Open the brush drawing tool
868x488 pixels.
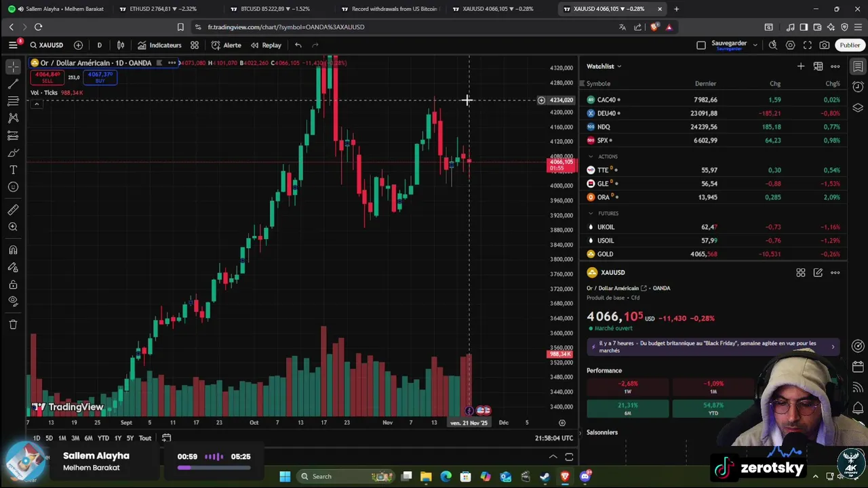click(13, 152)
